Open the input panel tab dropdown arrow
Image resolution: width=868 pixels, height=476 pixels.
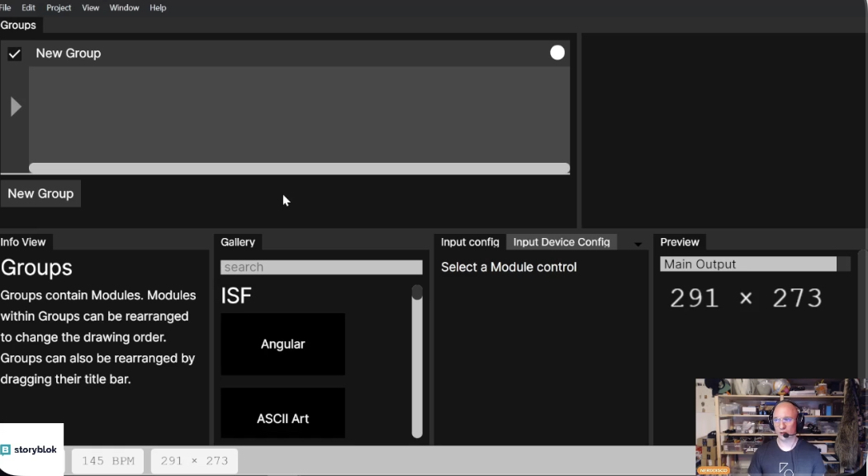[x=638, y=244]
